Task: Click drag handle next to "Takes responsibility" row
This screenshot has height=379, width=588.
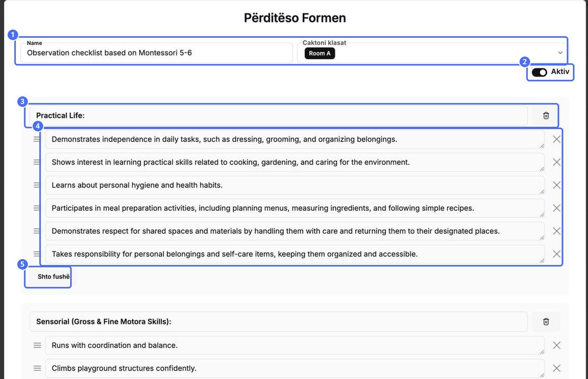Action: (37, 254)
